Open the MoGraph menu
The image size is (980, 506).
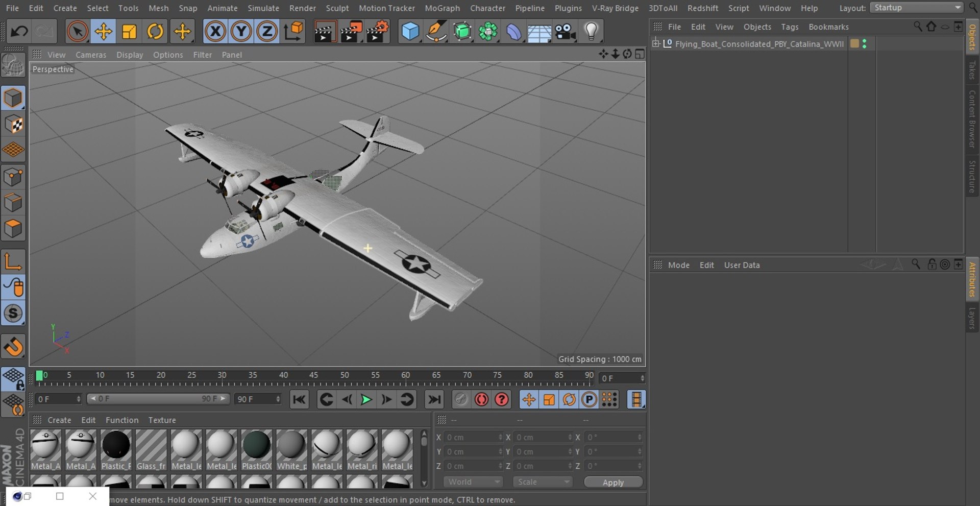[x=442, y=8]
